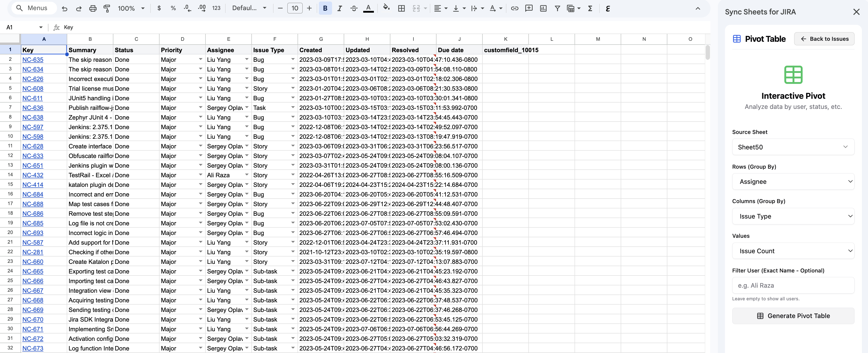Apply red text color from the swatch
This screenshot has width=868, height=353.
coord(368,8)
